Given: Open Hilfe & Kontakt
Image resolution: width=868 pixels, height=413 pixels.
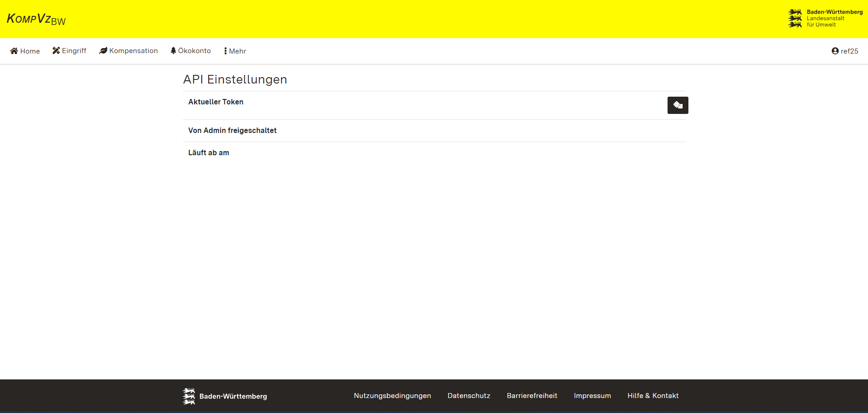Looking at the screenshot, I should (653, 396).
